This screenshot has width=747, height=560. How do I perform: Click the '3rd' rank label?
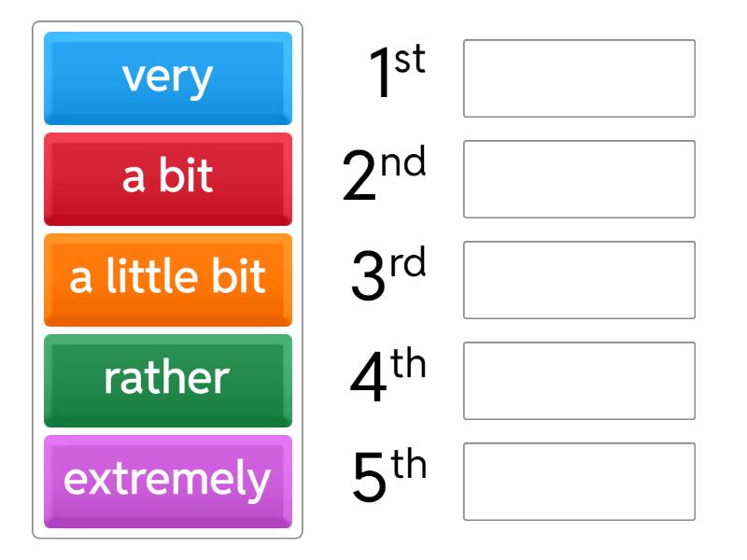(x=388, y=275)
